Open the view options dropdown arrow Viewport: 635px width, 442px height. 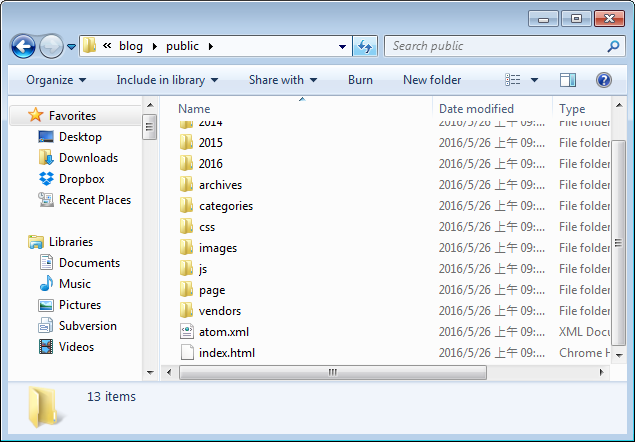[x=534, y=80]
